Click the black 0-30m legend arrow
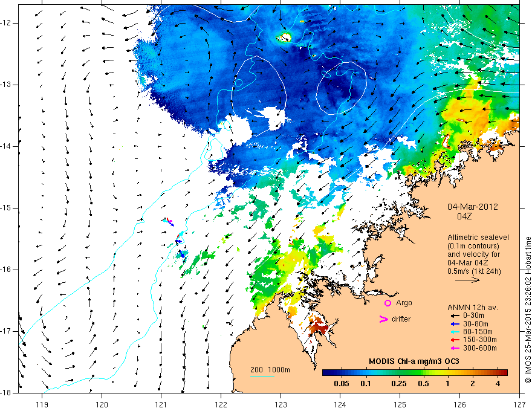This screenshot has width=532, height=411. coord(455,316)
